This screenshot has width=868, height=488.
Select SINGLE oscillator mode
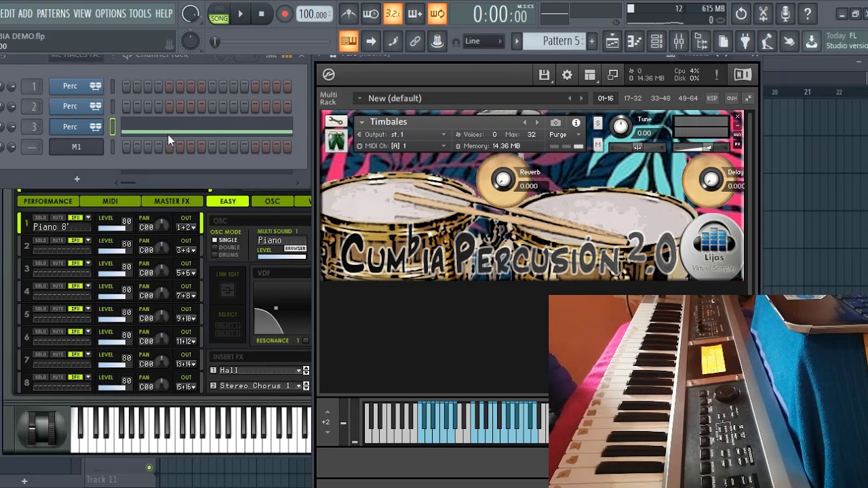coord(224,240)
